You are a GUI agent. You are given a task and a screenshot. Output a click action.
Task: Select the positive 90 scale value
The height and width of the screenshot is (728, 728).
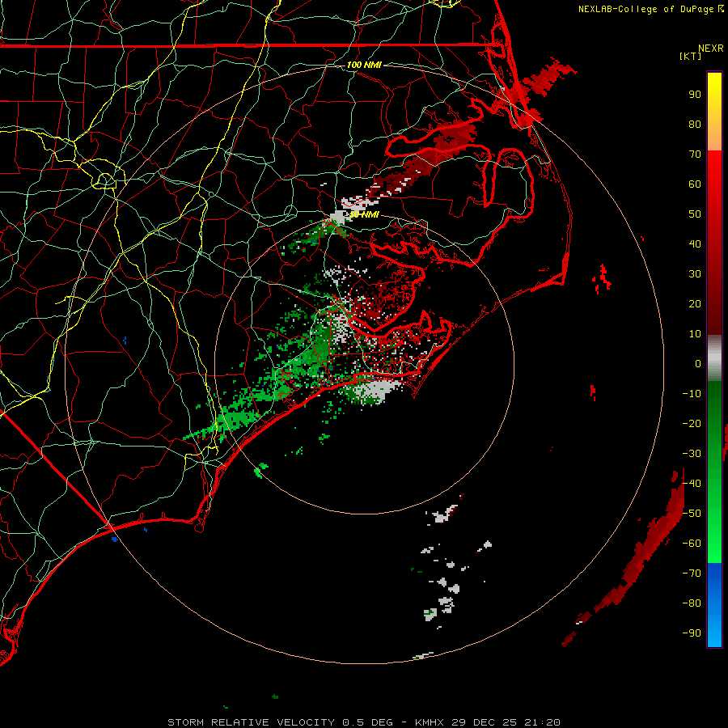[x=695, y=95]
